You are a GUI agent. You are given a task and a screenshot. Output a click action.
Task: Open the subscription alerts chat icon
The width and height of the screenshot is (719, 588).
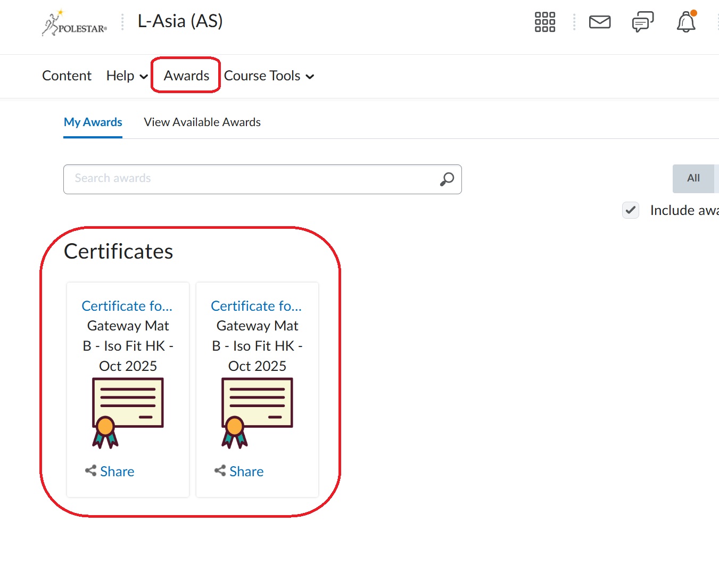(642, 22)
